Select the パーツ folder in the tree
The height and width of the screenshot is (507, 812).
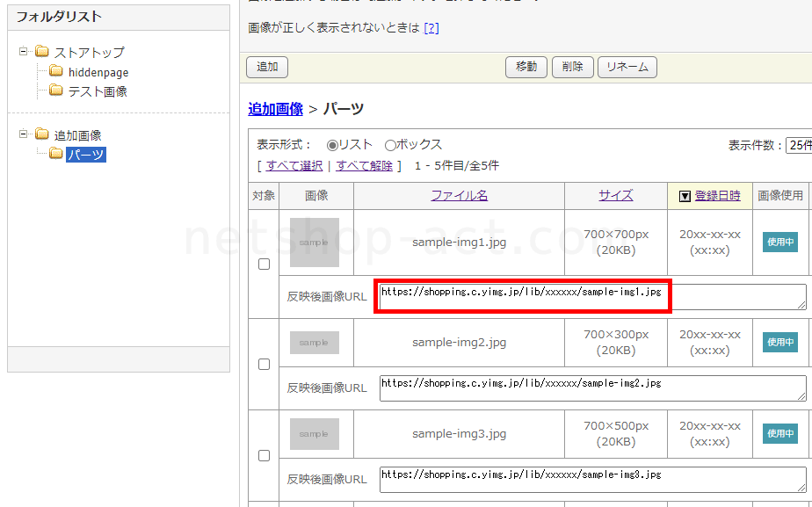tap(86, 155)
